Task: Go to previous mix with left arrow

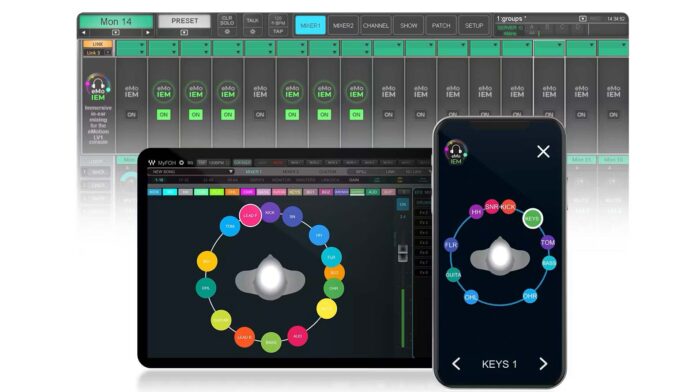Action: [x=84, y=32]
